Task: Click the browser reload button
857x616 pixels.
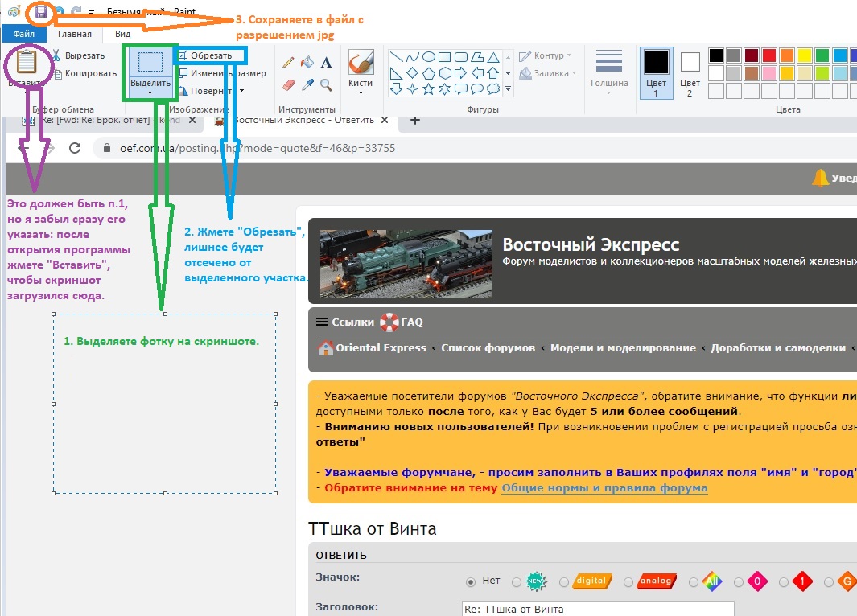Action: pos(75,148)
